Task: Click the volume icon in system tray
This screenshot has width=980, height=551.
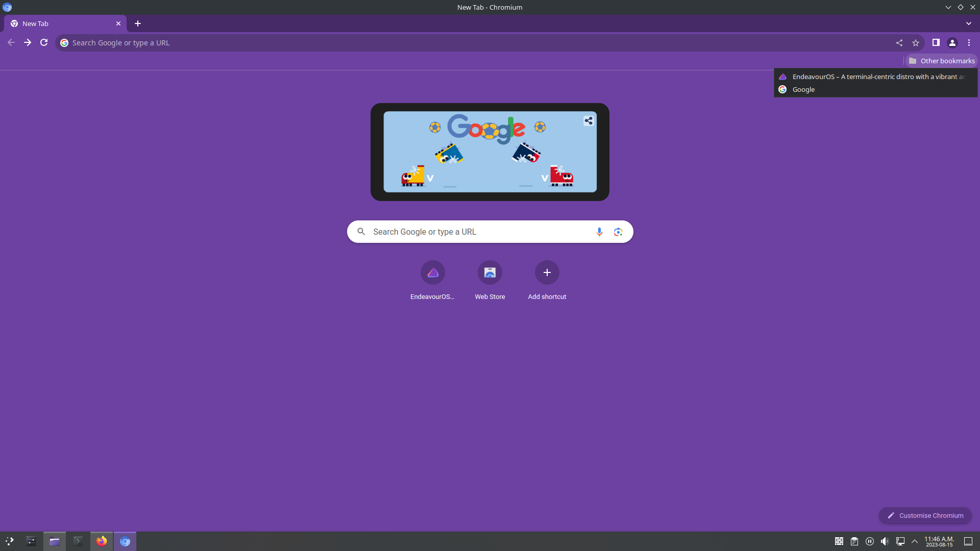Action: (885, 541)
